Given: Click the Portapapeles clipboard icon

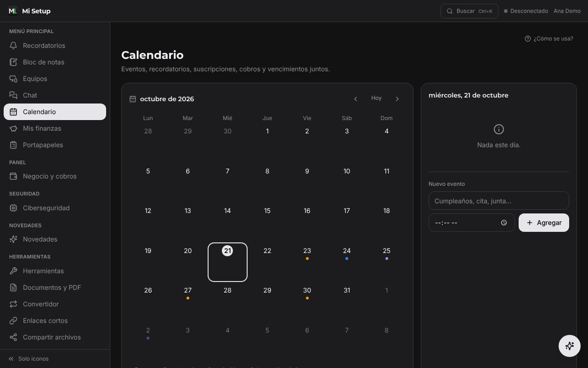Looking at the screenshot, I should (13, 145).
